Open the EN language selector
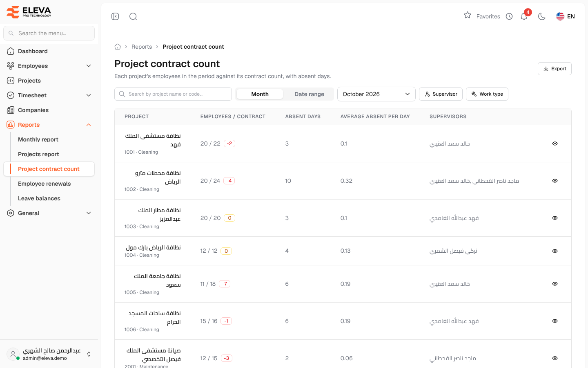 click(566, 16)
